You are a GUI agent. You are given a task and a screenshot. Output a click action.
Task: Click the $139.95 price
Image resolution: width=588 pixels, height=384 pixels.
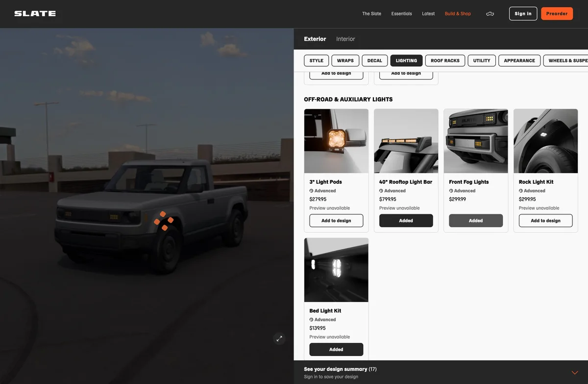[x=318, y=329]
